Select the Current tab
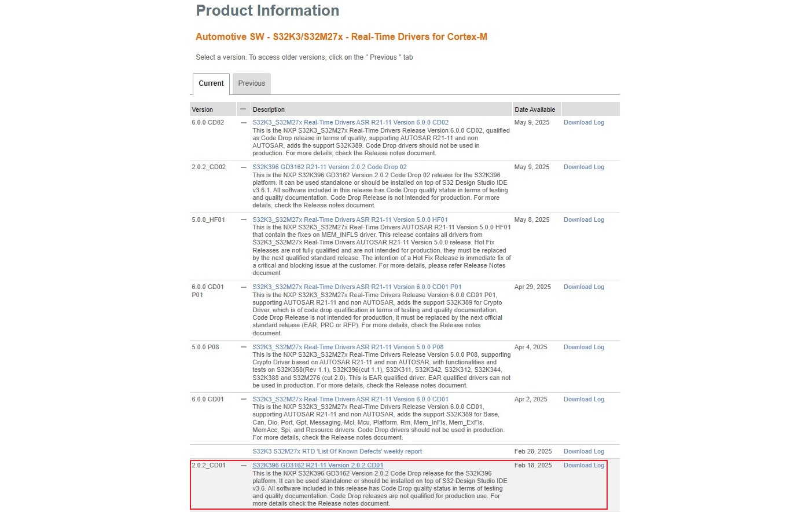 [x=211, y=83]
